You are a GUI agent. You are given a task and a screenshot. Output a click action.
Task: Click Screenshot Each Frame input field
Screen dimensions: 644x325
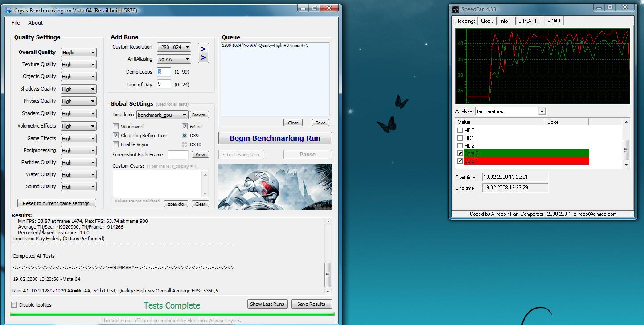pos(178,155)
